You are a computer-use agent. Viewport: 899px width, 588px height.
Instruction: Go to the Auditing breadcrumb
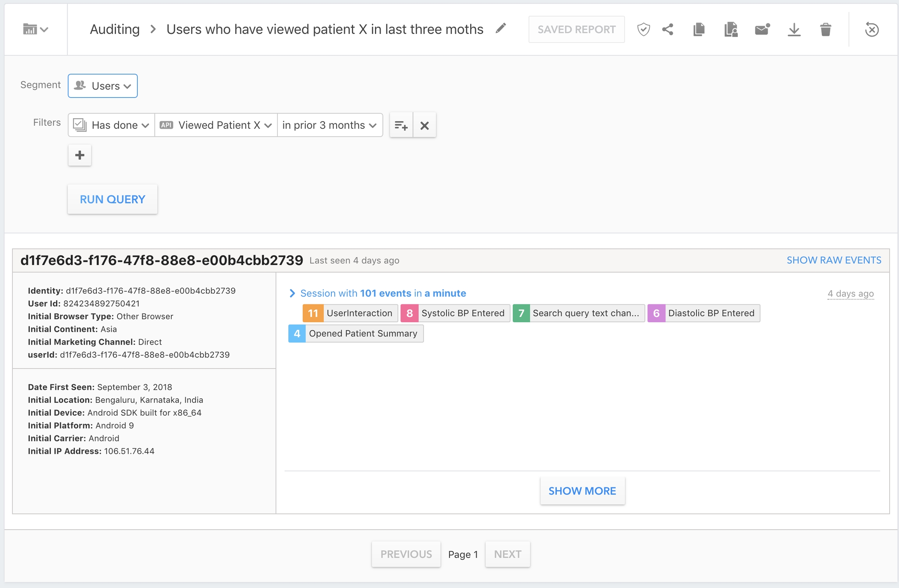pos(114,29)
